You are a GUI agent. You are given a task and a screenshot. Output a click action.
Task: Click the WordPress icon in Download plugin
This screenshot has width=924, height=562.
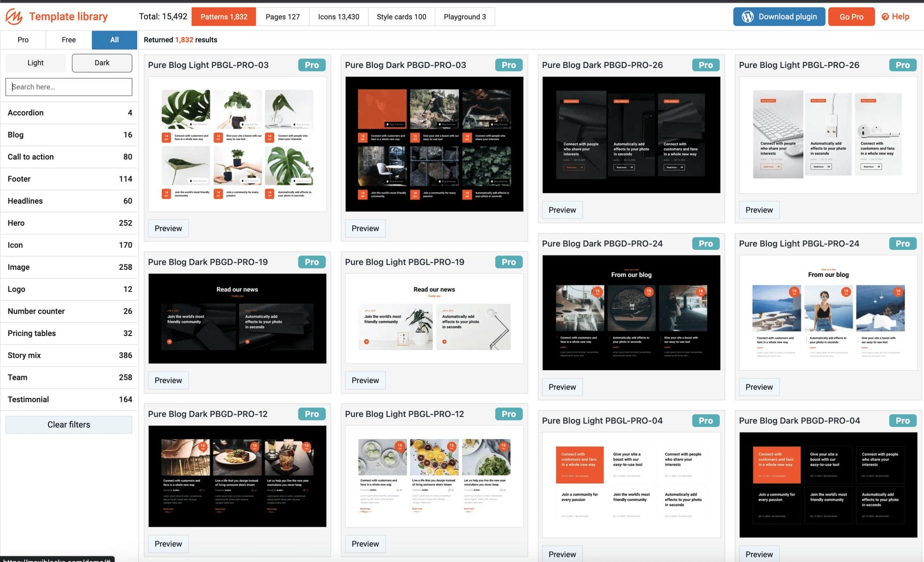[x=748, y=17]
